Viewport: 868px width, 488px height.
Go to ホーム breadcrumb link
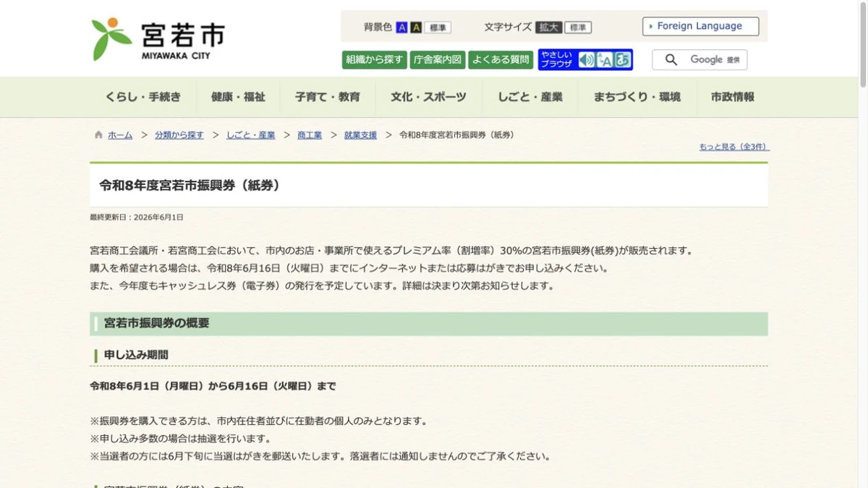click(x=120, y=135)
